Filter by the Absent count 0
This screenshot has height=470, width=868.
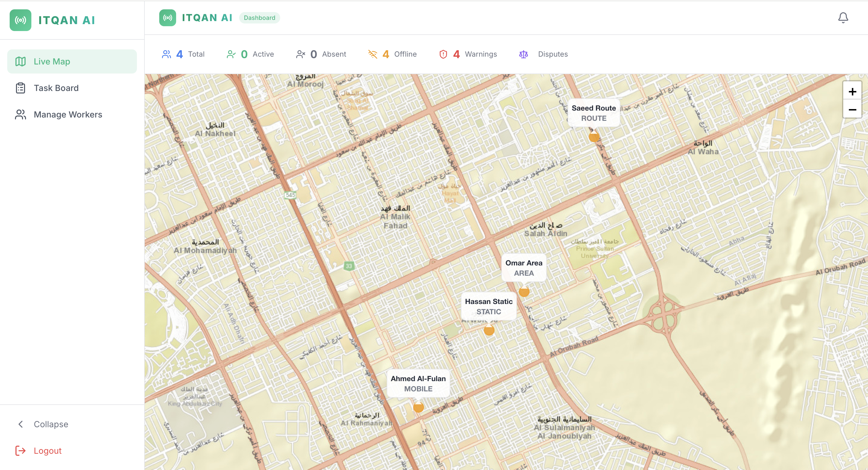point(314,54)
